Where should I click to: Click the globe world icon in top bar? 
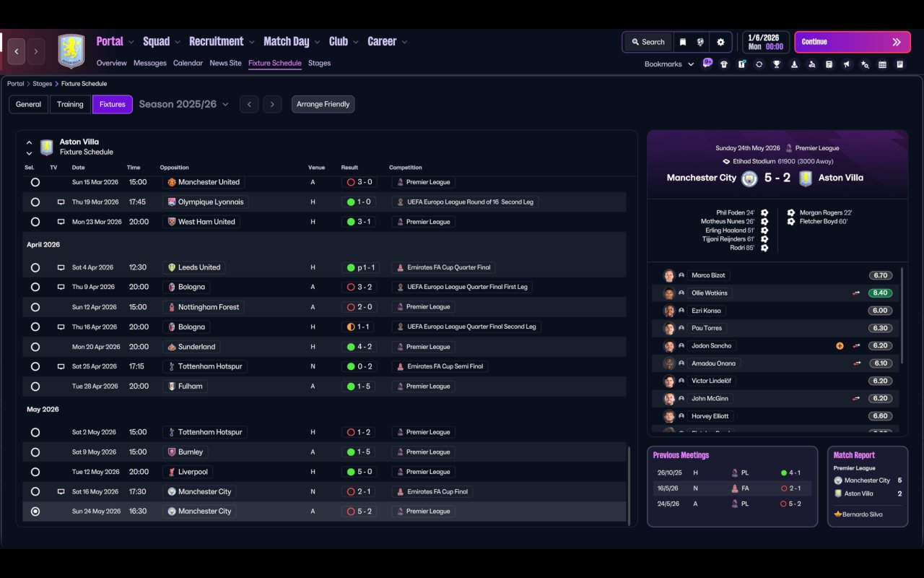[x=700, y=42]
